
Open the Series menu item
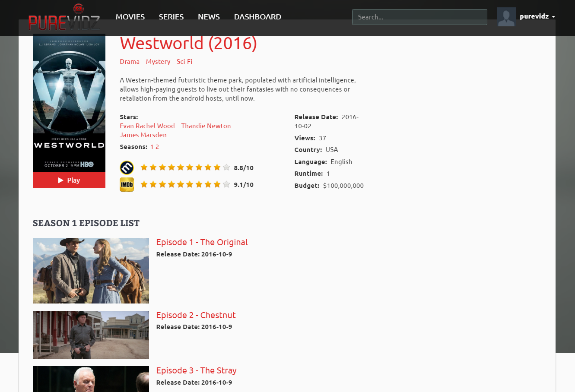171,17
